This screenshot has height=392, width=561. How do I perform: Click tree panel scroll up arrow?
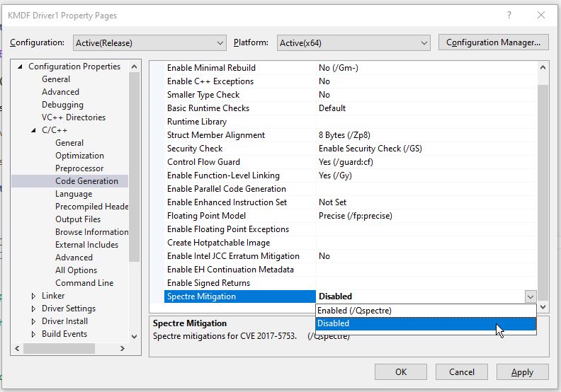[x=134, y=67]
